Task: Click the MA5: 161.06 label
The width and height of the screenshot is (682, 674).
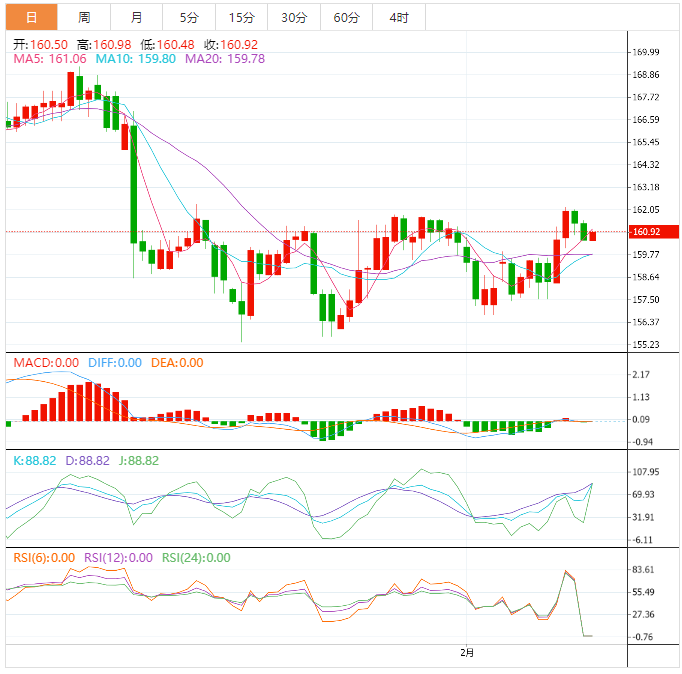Action: coord(50,59)
